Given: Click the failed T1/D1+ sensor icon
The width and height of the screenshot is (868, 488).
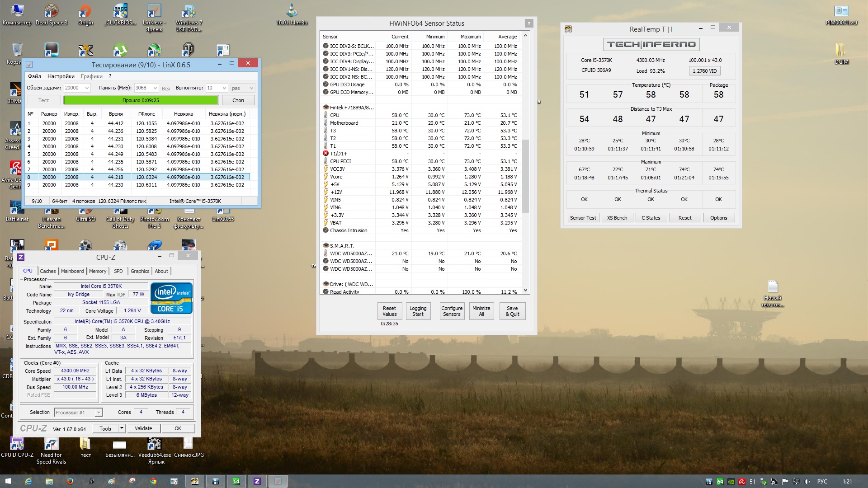Looking at the screenshot, I should click(x=325, y=154).
